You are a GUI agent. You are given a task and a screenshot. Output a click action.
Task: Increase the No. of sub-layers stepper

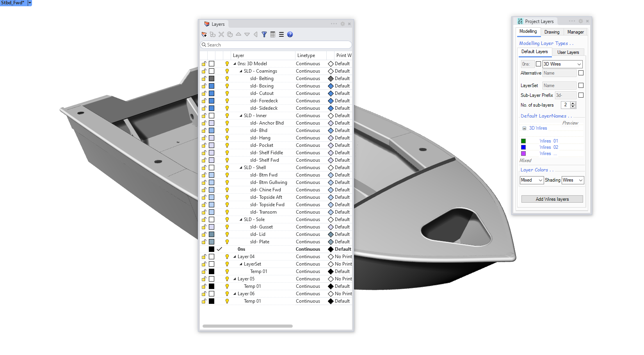pyautogui.click(x=573, y=103)
